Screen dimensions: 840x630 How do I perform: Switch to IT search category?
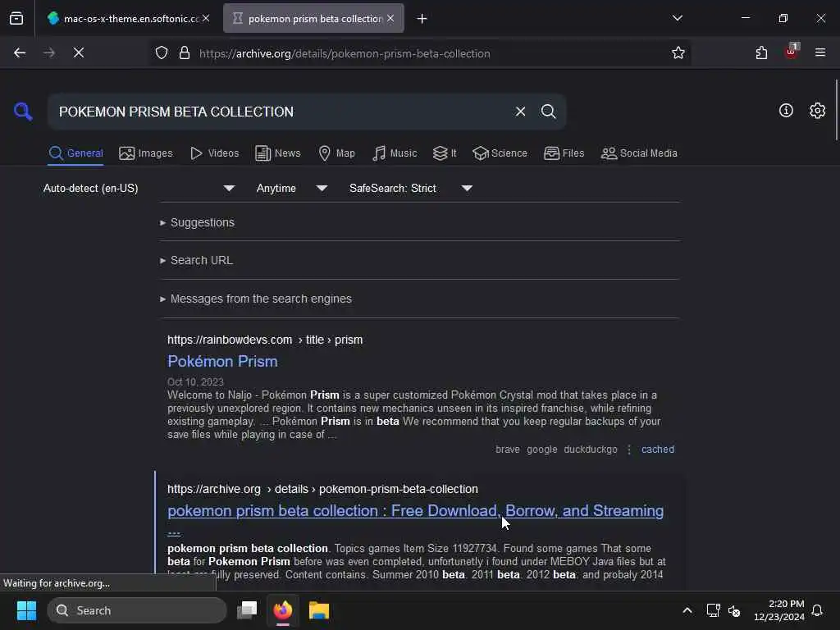pos(445,153)
